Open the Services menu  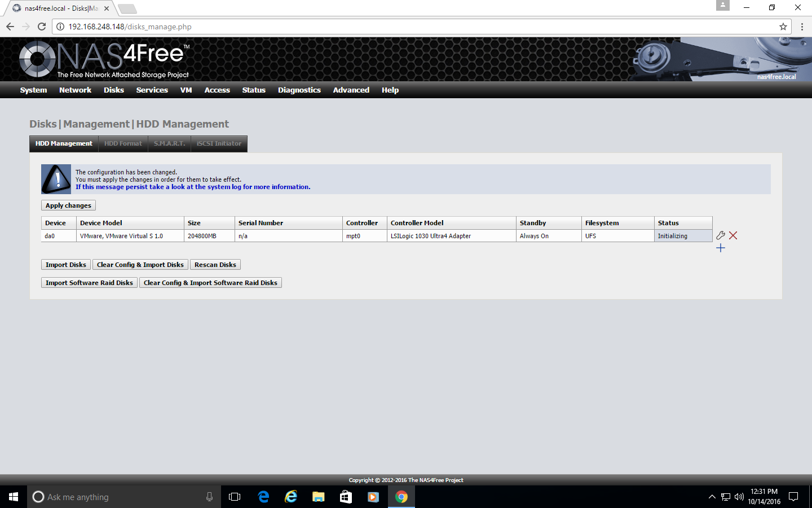click(152, 90)
